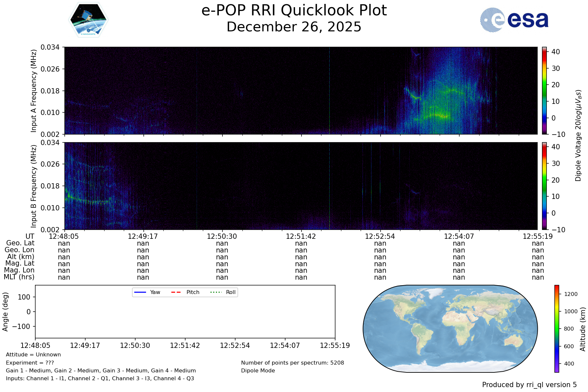588x392 pixels.
Task: Click the blue Yaw legend line
Action: pyautogui.click(x=140, y=292)
